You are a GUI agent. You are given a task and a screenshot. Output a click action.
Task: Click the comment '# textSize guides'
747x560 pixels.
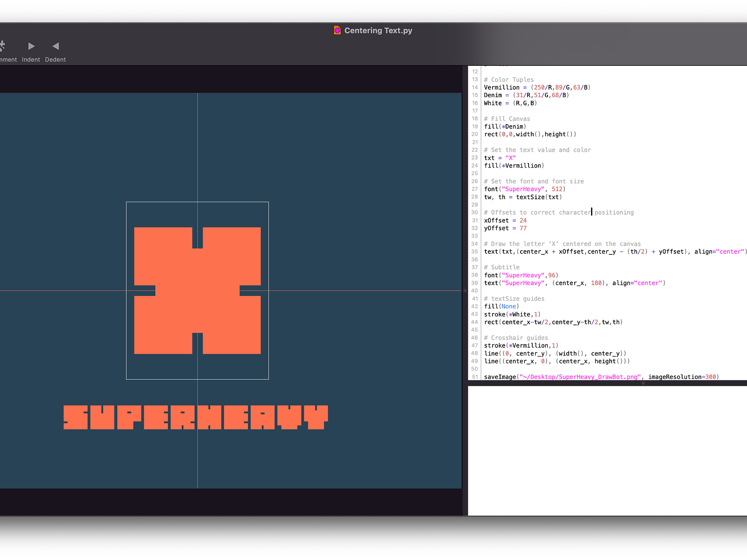(514, 299)
